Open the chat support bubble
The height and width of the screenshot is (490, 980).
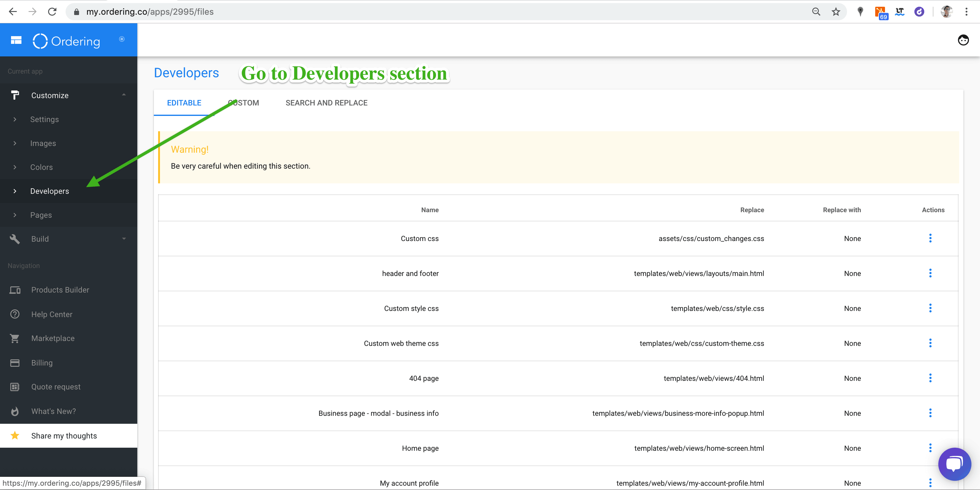[x=954, y=464]
